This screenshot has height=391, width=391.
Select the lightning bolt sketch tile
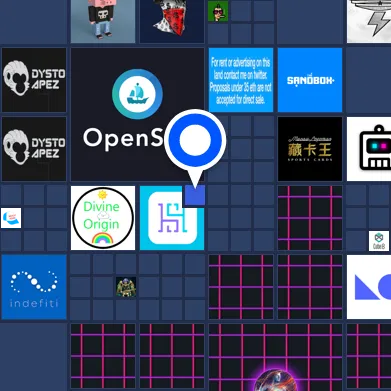pyautogui.click(x=369, y=21)
